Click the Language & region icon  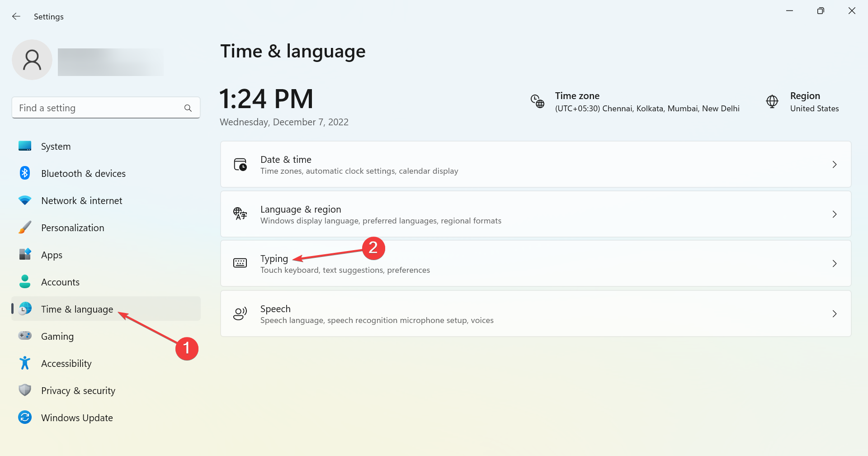pos(240,214)
